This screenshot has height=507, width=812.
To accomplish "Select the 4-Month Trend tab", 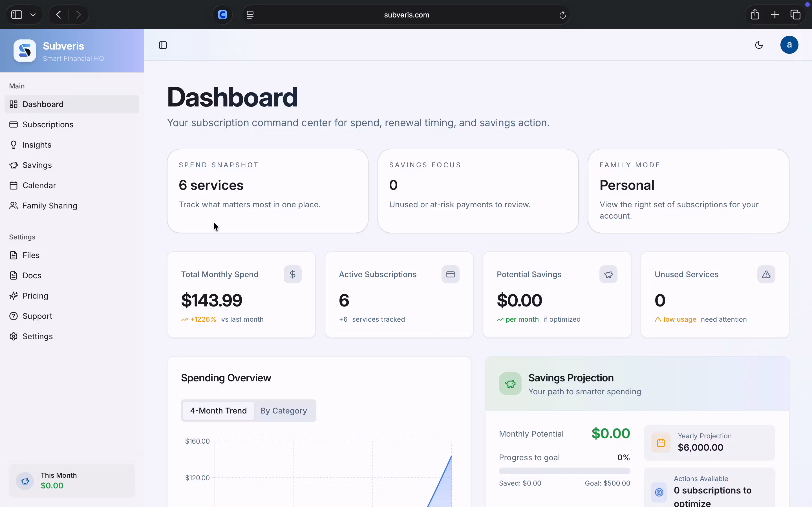I will click(219, 410).
